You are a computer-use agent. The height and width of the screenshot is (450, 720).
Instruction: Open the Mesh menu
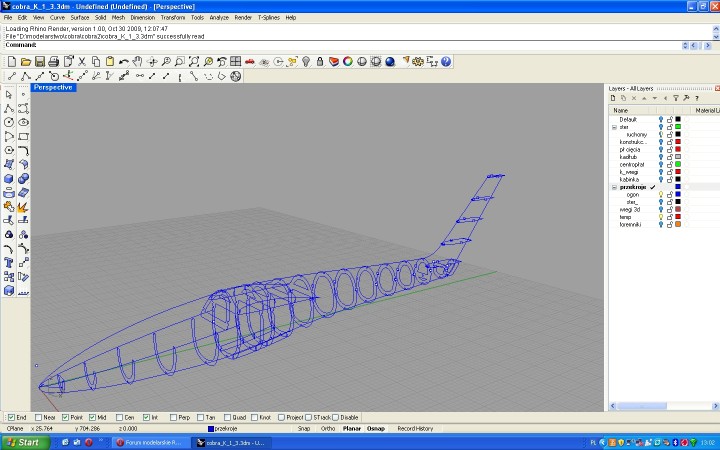coord(118,17)
